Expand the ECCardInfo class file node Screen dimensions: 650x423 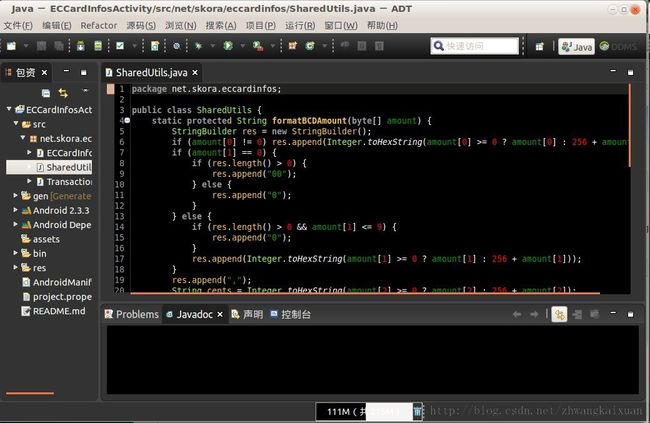coord(29,152)
